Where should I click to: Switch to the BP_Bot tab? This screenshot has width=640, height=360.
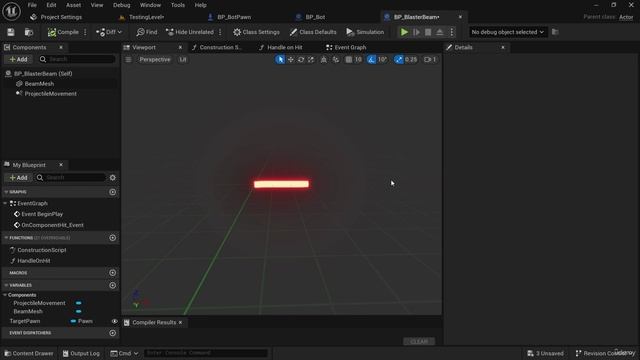pos(315,17)
